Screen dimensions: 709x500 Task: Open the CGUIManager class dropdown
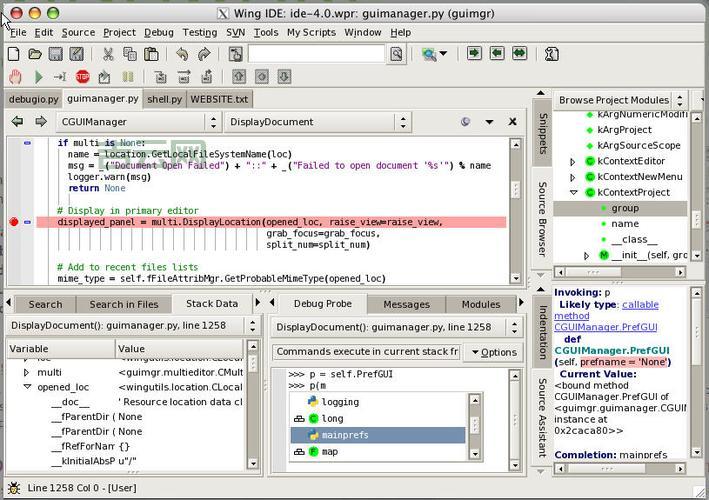(x=138, y=122)
